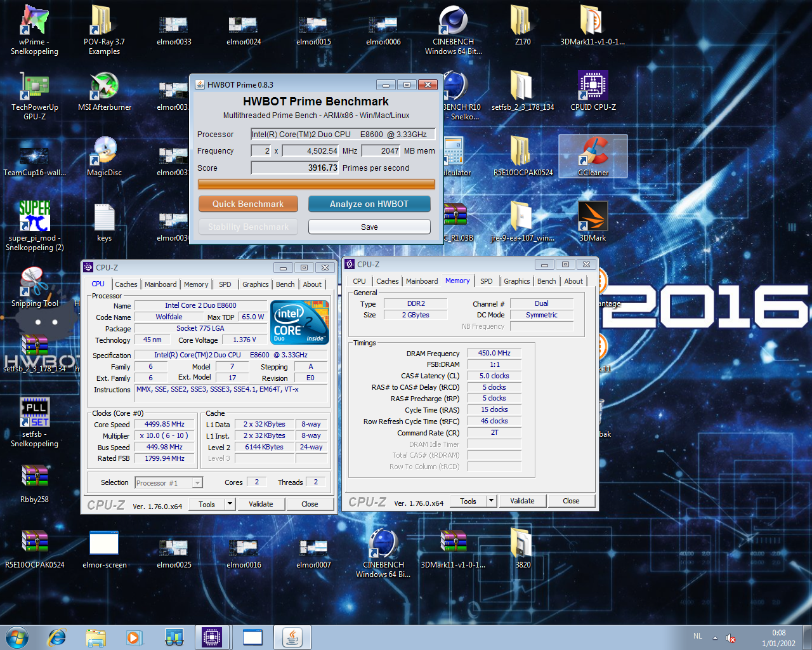Click the NL language indicator
The width and height of the screenshot is (812, 650).
click(x=698, y=636)
